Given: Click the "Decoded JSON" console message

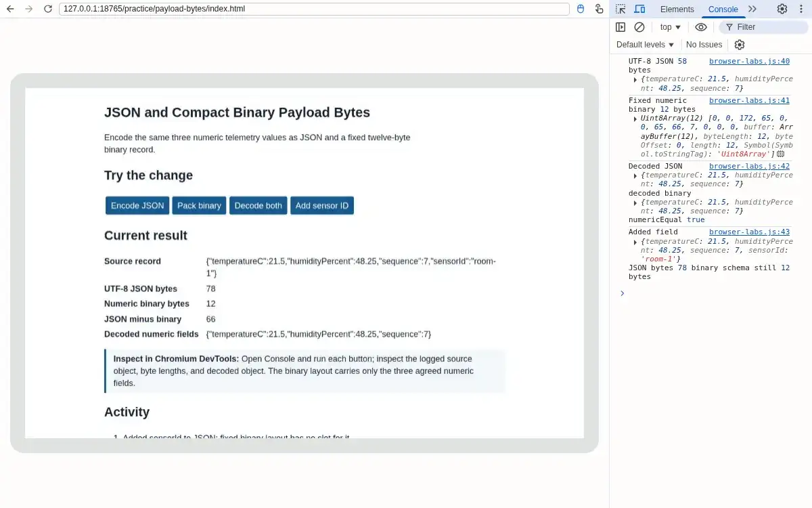Looking at the screenshot, I should [656, 166].
